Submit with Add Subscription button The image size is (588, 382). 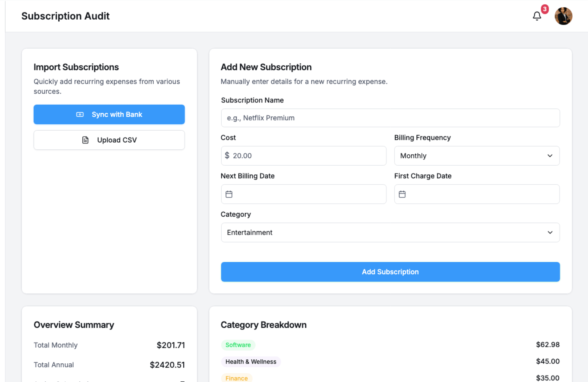point(390,272)
